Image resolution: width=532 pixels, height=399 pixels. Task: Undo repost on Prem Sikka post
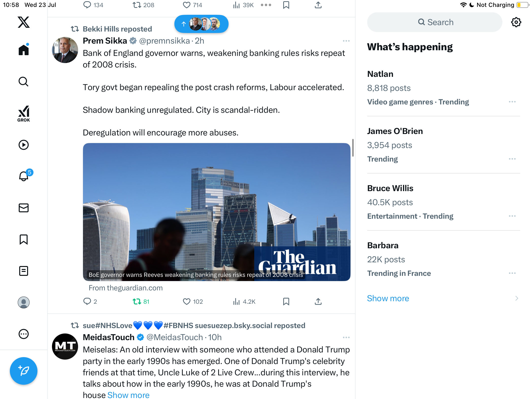tap(141, 301)
